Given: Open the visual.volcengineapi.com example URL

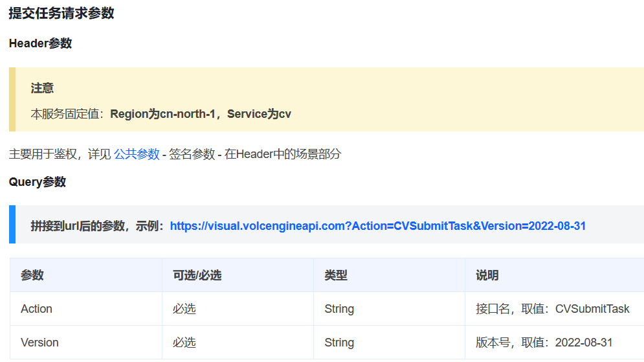Looking at the screenshot, I should pyautogui.click(x=377, y=226).
